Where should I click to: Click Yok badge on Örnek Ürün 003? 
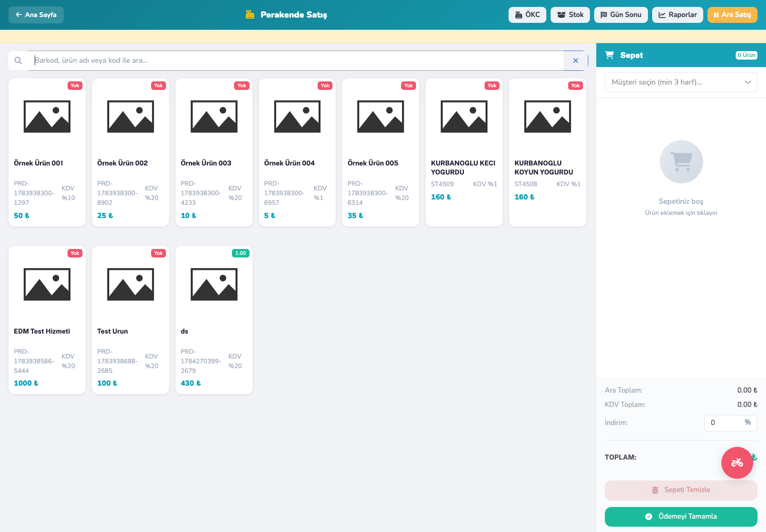click(242, 86)
